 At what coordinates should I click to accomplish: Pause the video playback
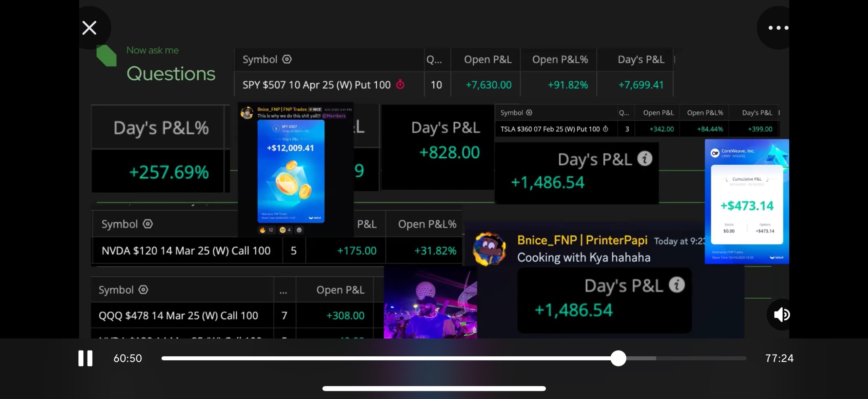point(85,358)
